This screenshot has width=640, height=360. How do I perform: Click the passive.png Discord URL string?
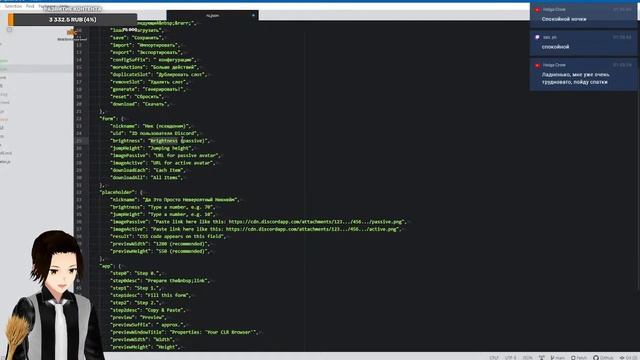coord(278,222)
